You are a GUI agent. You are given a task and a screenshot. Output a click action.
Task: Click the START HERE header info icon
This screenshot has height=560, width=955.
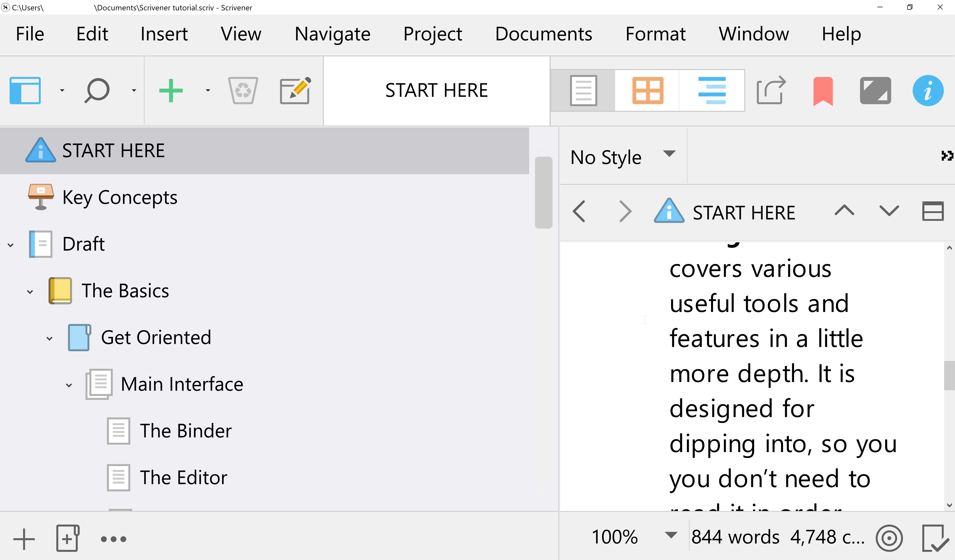tap(669, 210)
